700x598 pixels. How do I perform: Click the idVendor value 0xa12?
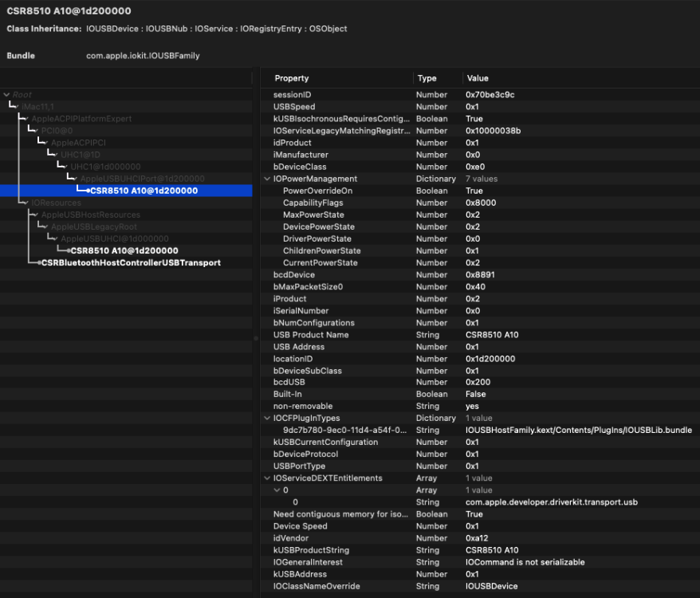click(476, 538)
